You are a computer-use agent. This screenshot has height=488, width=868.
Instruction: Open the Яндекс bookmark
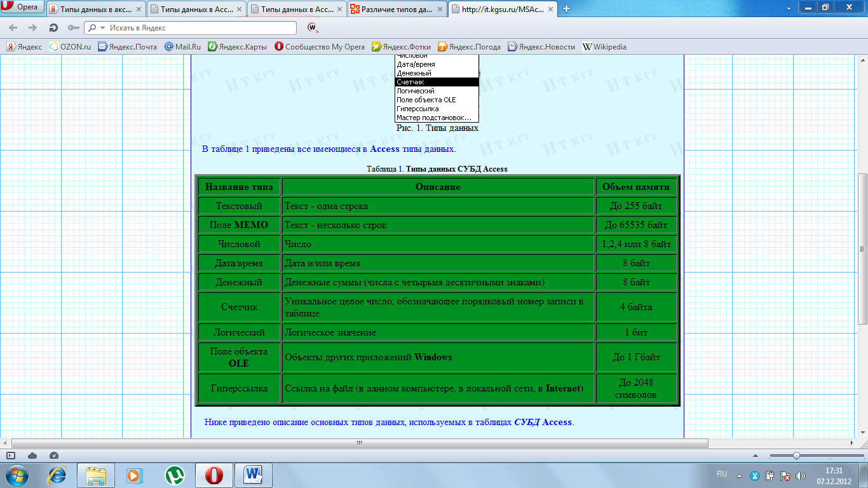[24, 46]
